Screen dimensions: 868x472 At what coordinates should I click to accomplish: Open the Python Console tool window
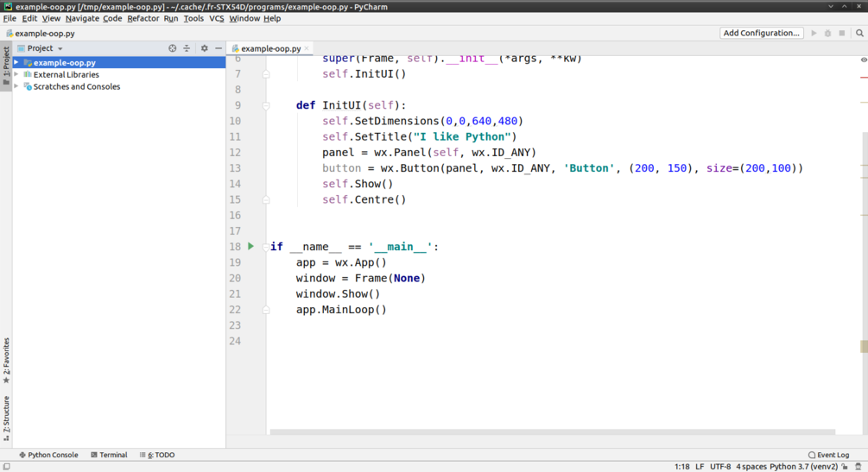(48, 455)
